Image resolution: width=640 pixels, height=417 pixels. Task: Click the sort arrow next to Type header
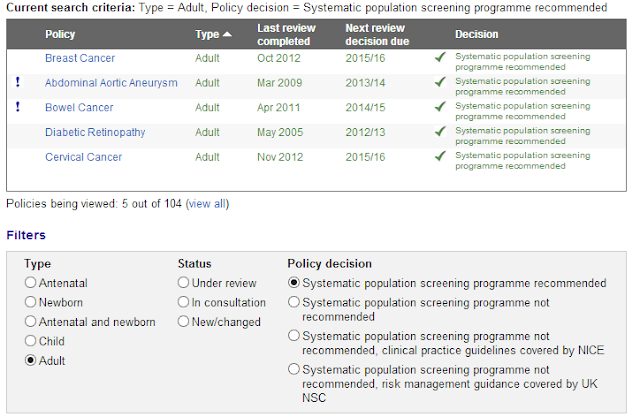tap(227, 34)
